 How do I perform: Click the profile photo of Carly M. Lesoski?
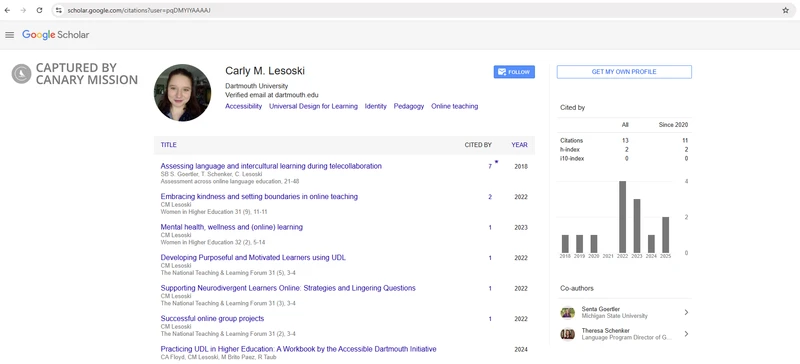pyautogui.click(x=182, y=92)
